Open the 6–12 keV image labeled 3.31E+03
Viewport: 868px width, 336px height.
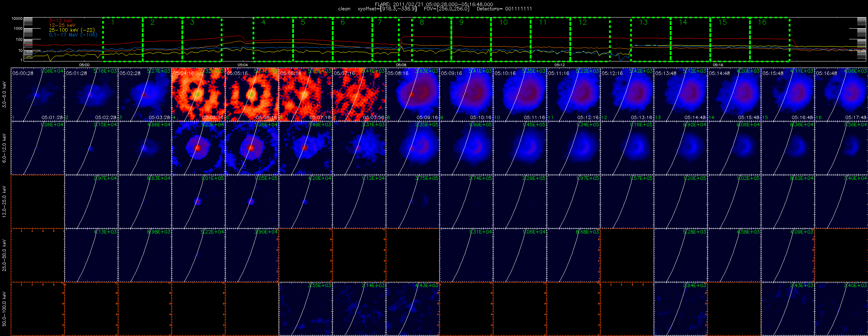click(x=359, y=148)
